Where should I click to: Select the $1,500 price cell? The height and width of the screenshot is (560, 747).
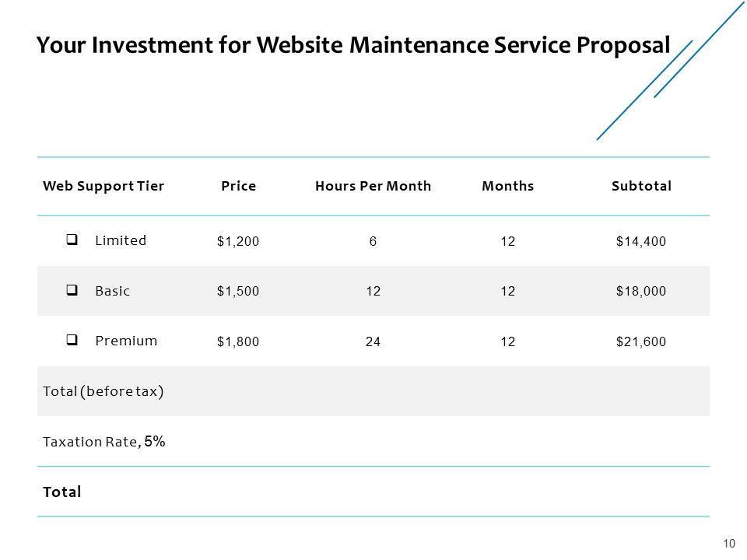(238, 292)
